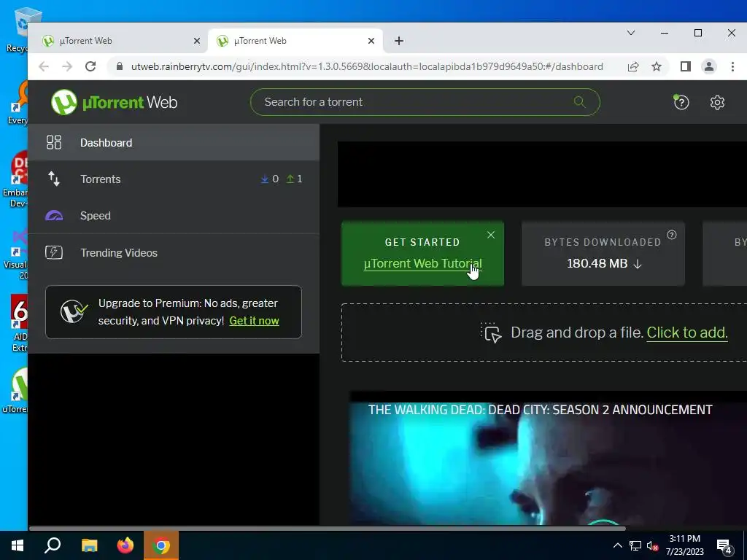Click the network tray icon

click(x=635, y=545)
